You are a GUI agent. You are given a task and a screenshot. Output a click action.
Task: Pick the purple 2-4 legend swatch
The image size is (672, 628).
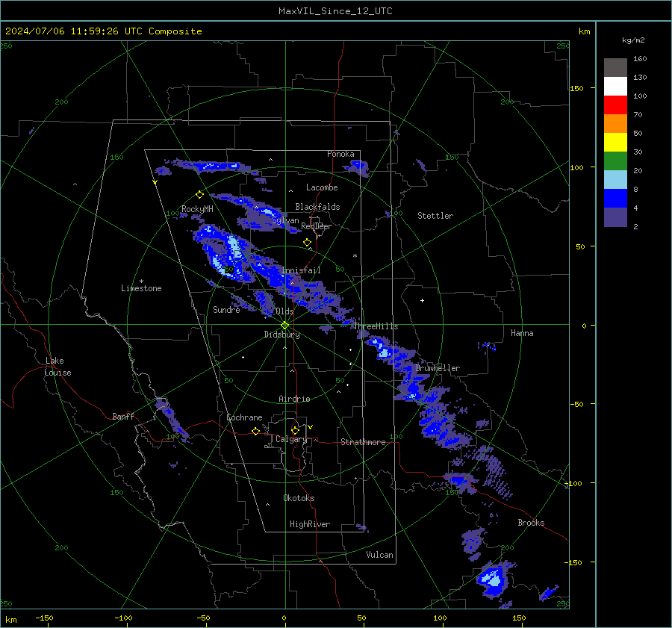point(615,217)
